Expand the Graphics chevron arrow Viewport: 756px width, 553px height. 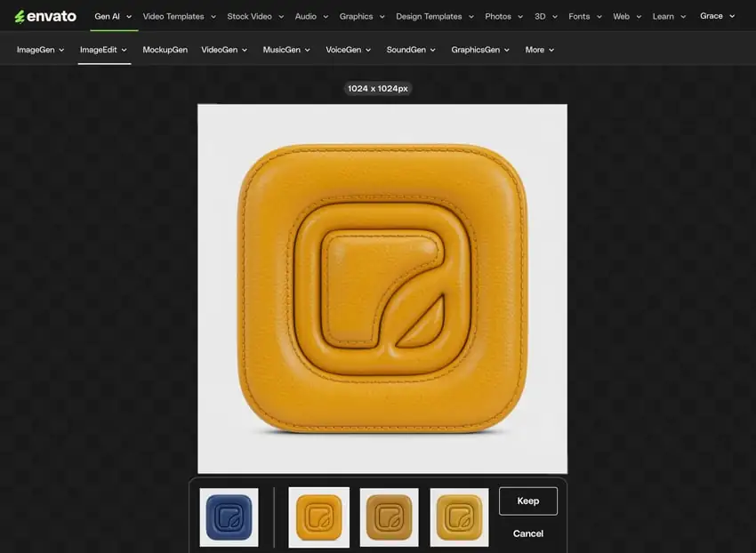(382, 17)
